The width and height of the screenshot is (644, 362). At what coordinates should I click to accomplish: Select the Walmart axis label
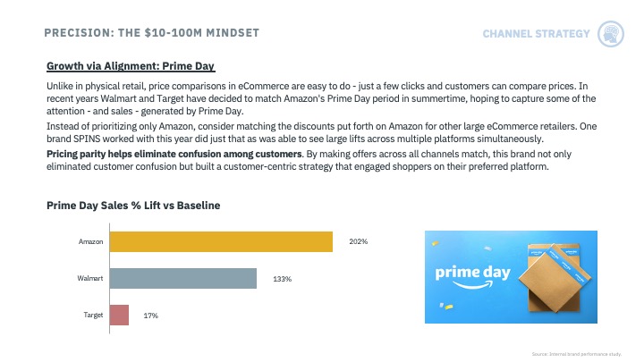click(90, 278)
